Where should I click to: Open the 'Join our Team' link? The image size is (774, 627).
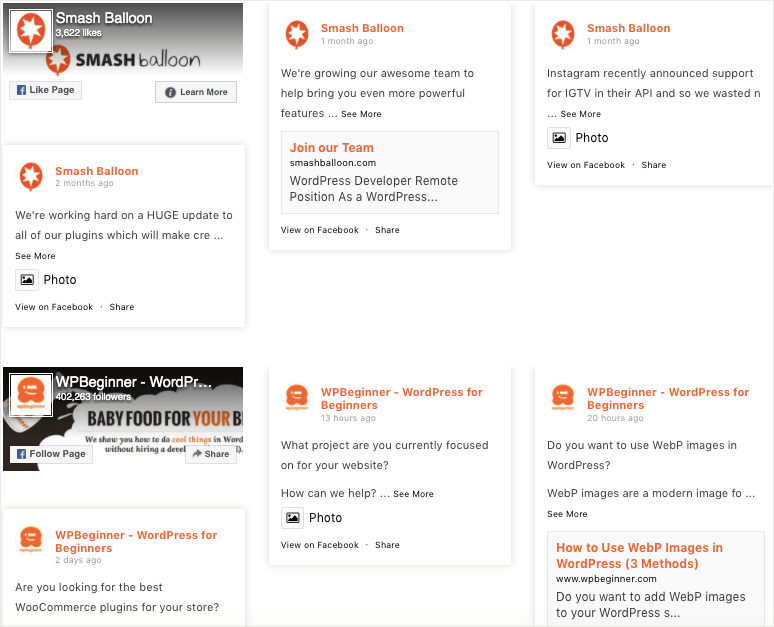[331, 148]
